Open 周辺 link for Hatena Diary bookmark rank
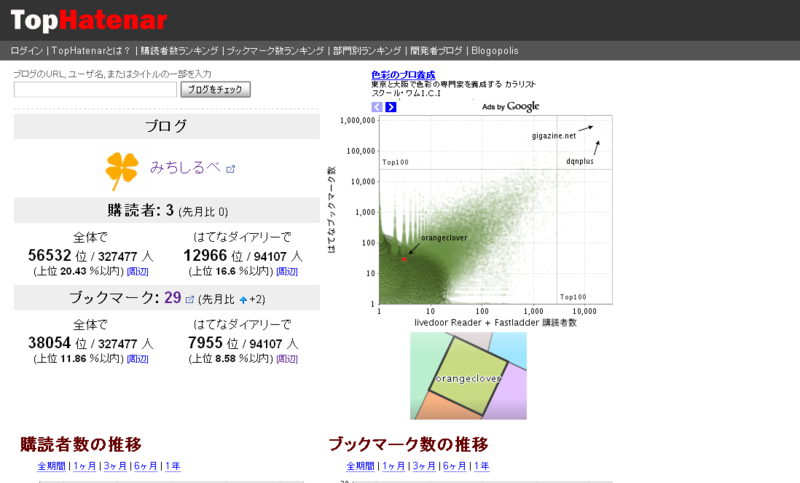This screenshot has width=800, height=483. point(287,359)
